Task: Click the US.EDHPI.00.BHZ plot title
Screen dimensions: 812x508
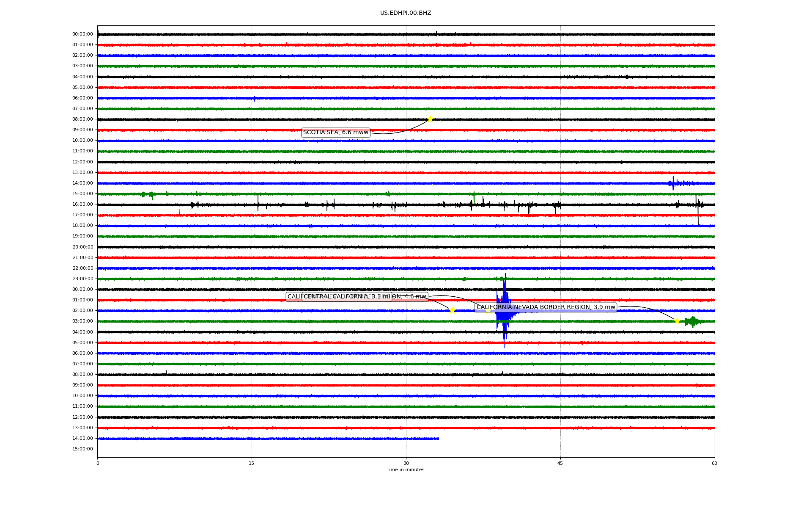Action: click(406, 13)
